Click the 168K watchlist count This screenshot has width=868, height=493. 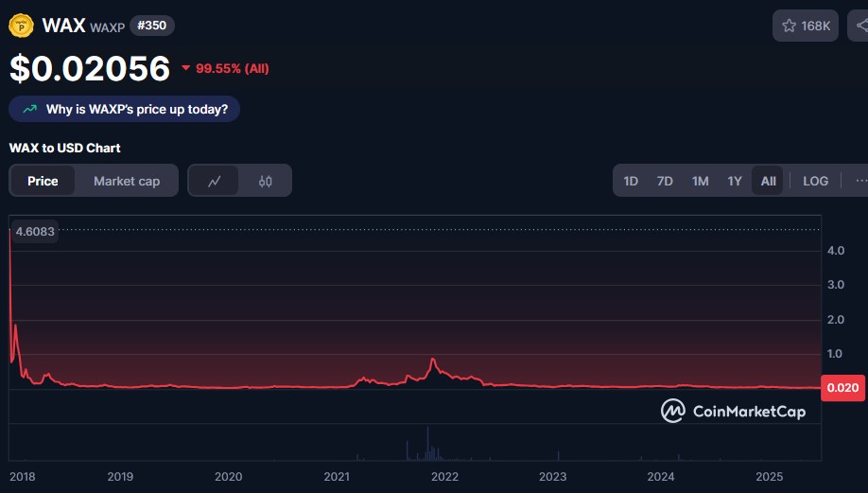pos(815,26)
